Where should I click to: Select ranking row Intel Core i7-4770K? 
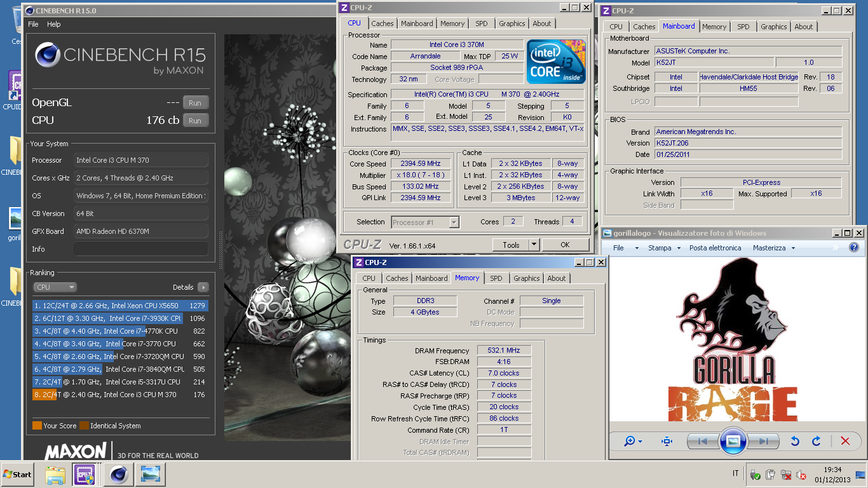click(x=120, y=331)
